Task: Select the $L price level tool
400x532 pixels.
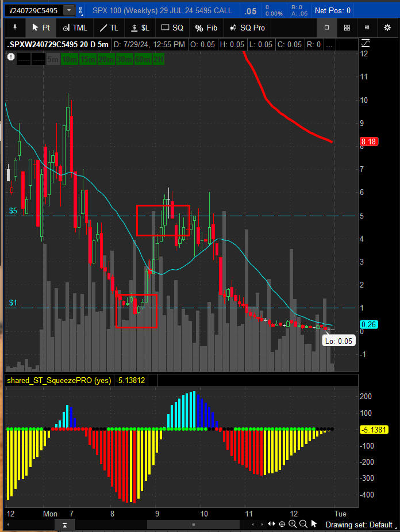Action: [x=140, y=28]
